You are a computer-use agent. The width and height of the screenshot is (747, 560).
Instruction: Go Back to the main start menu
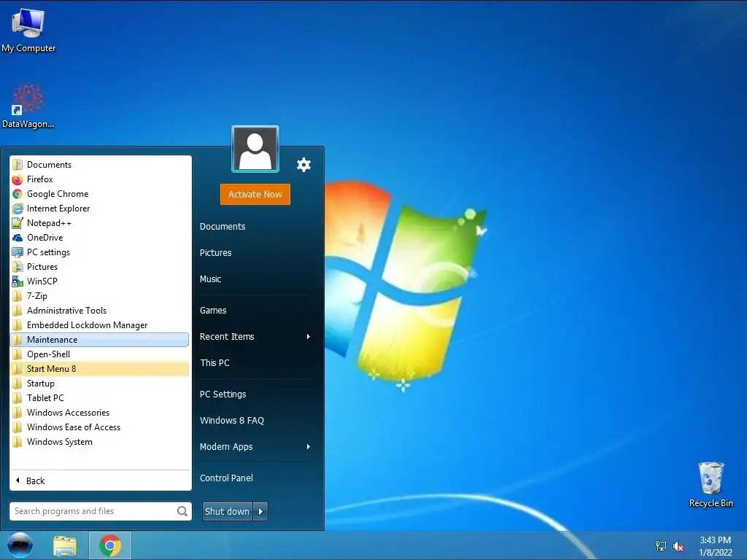(99, 481)
